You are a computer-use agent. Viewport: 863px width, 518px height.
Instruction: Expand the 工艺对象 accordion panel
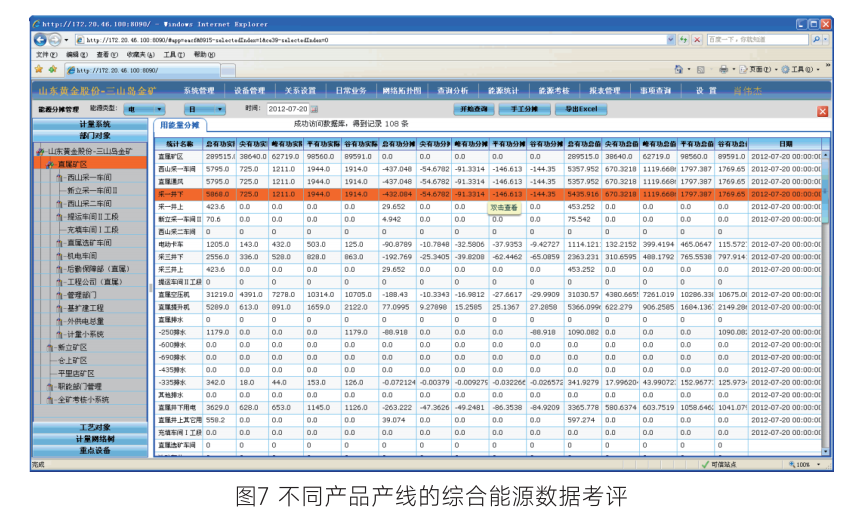point(95,427)
